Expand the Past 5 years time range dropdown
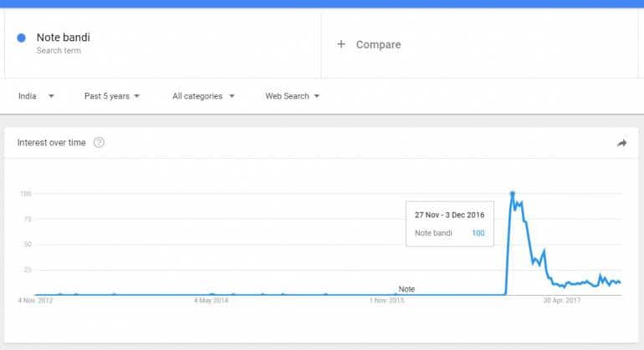644x350 pixels. coord(112,96)
